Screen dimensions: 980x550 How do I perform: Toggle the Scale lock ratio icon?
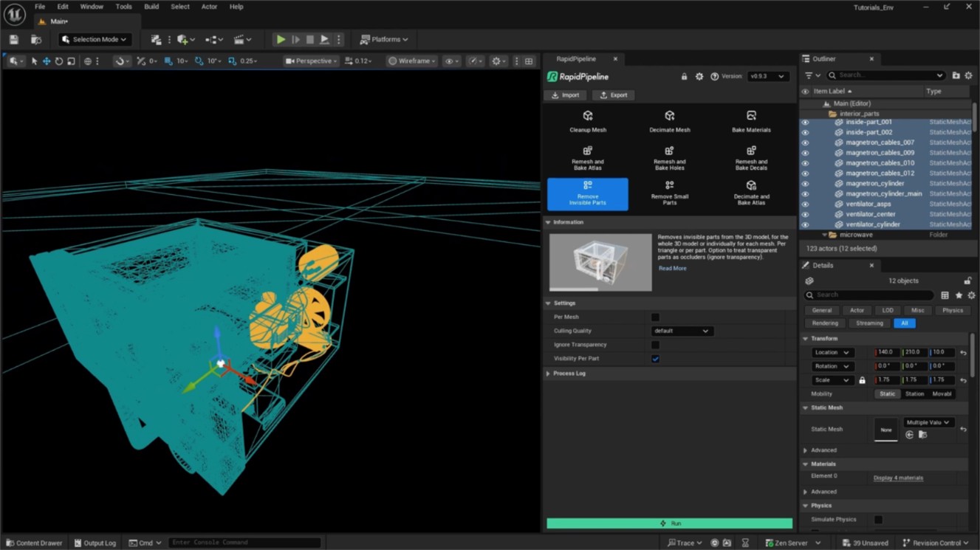click(x=862, y=380)
